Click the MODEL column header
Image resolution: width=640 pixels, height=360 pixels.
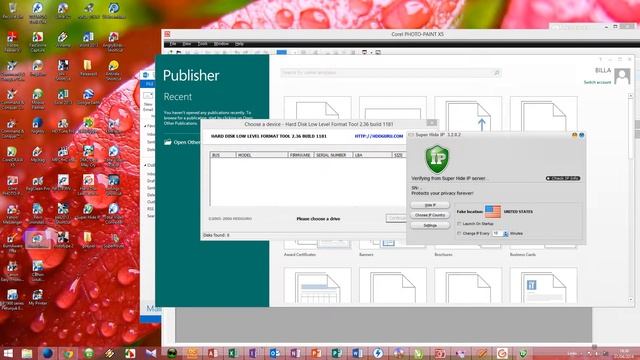tap(262, 155)
